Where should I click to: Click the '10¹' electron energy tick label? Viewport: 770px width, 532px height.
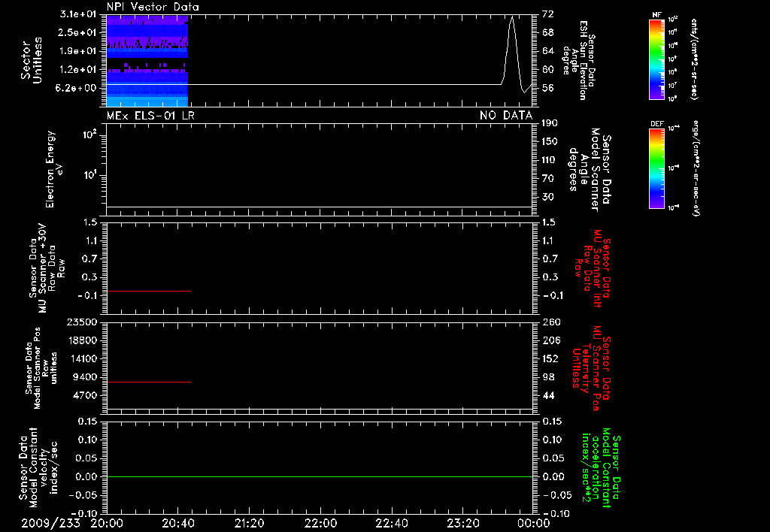click(x=90, y=175)
